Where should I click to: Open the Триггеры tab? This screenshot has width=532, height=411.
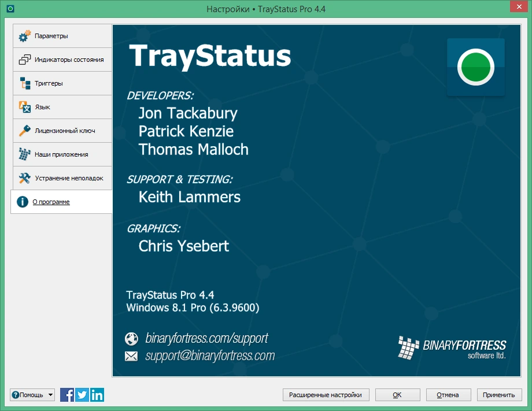62,83
